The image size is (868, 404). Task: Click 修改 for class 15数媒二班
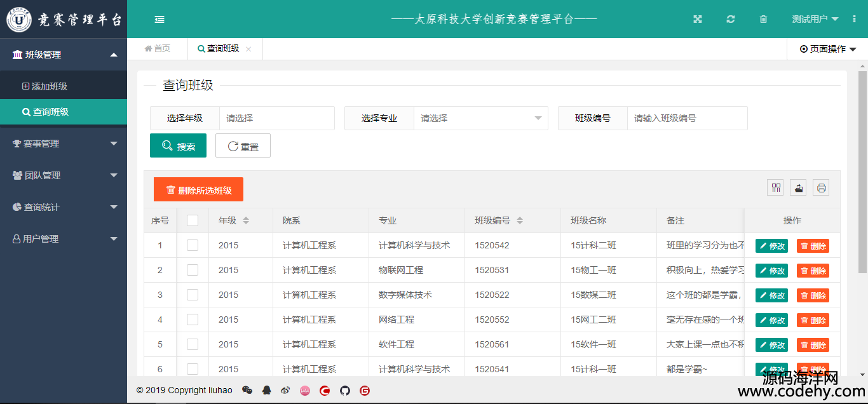(771, 295)
